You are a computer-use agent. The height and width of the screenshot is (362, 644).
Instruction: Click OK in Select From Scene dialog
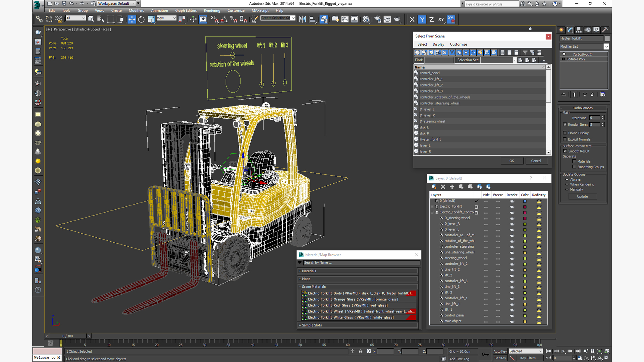(512, 161)
